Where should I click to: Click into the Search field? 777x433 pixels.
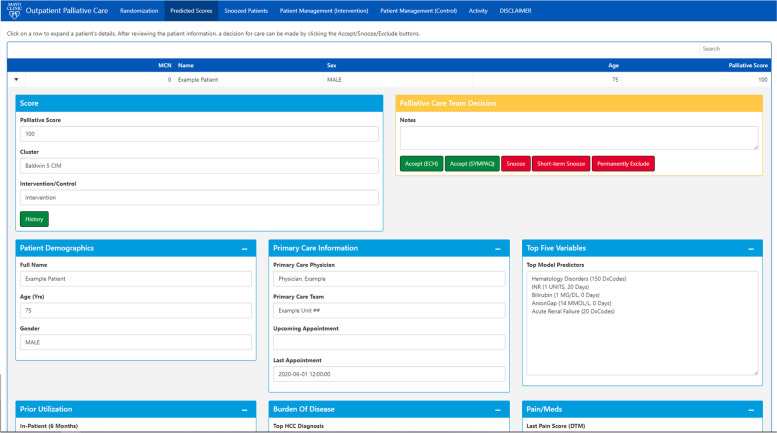pyautogui.click(x=729, y=48)
